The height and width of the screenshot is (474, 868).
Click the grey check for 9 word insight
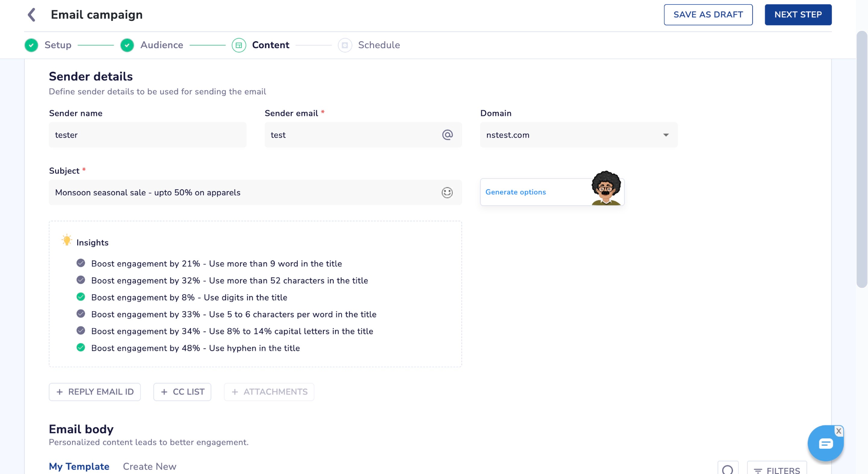(x=81, y=263)
